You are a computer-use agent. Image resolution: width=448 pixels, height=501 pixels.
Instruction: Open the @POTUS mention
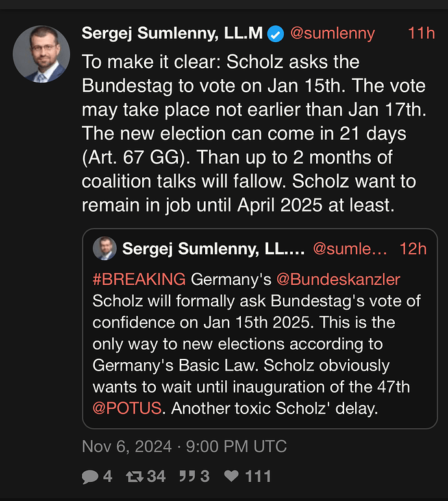tap(127, 408)
